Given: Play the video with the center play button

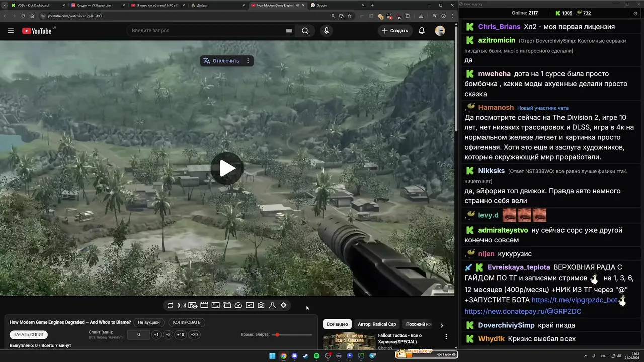Looking at the screenshot, I should (x=227, y=168).
